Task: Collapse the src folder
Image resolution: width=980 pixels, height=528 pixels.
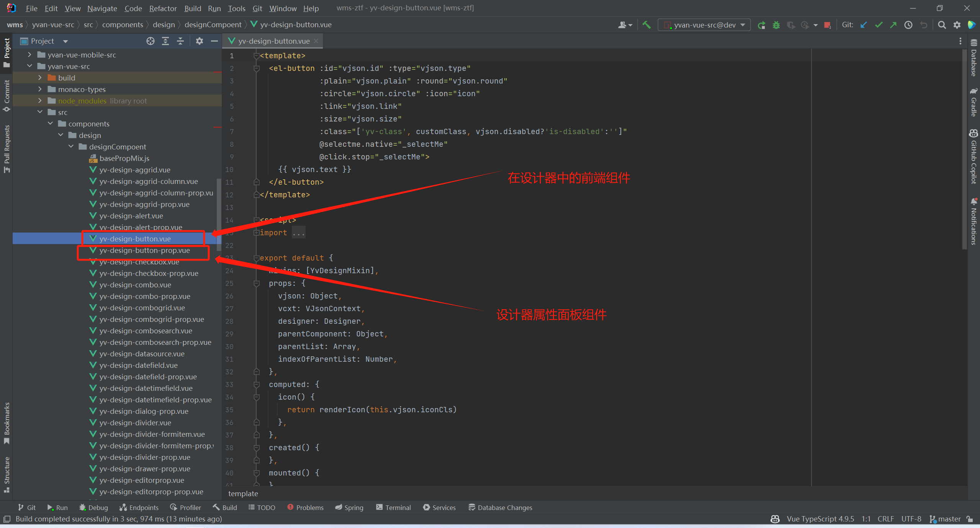Action: 40,112
